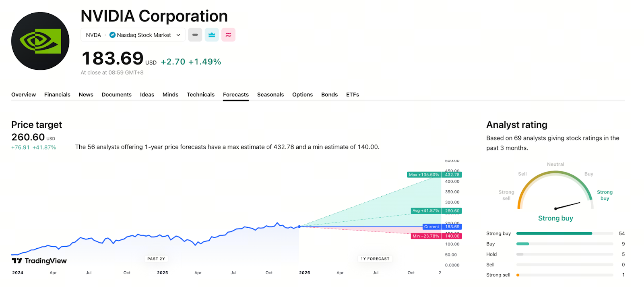Switch to the Technicals tab
Screen dimensions: 644x287
(x=200, y=95)
